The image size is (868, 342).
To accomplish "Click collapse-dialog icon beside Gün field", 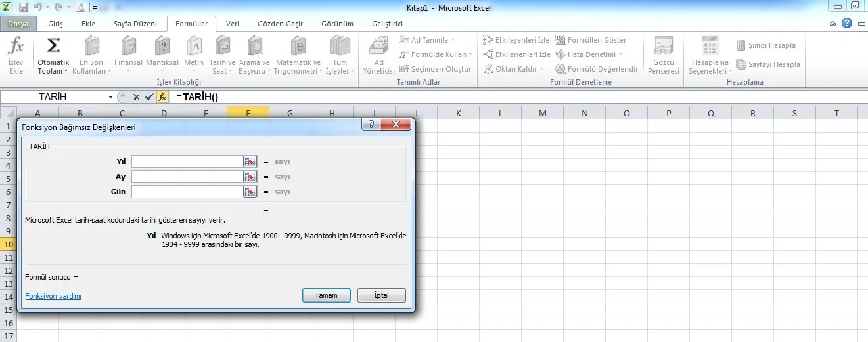I will pos(250,192).
